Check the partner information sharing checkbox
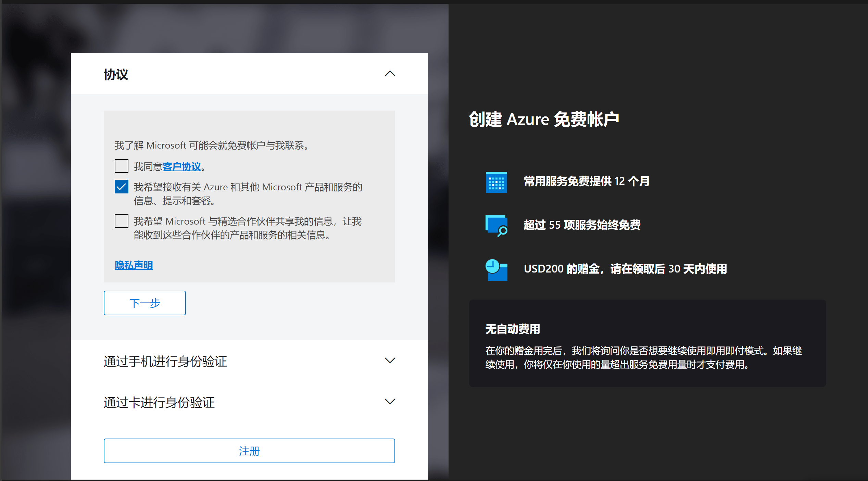The height and width of the screenshot is (481, 868). point(122,221)
